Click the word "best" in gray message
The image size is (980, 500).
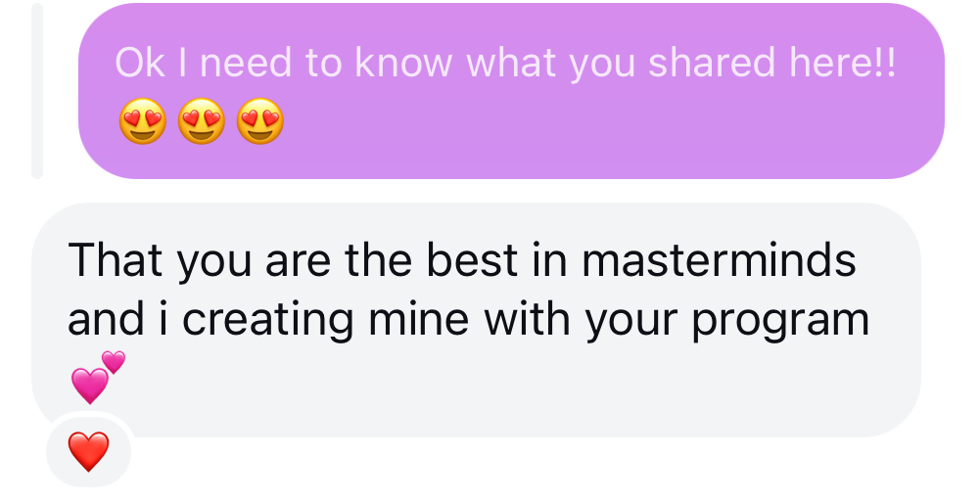(x=460, y=261)
